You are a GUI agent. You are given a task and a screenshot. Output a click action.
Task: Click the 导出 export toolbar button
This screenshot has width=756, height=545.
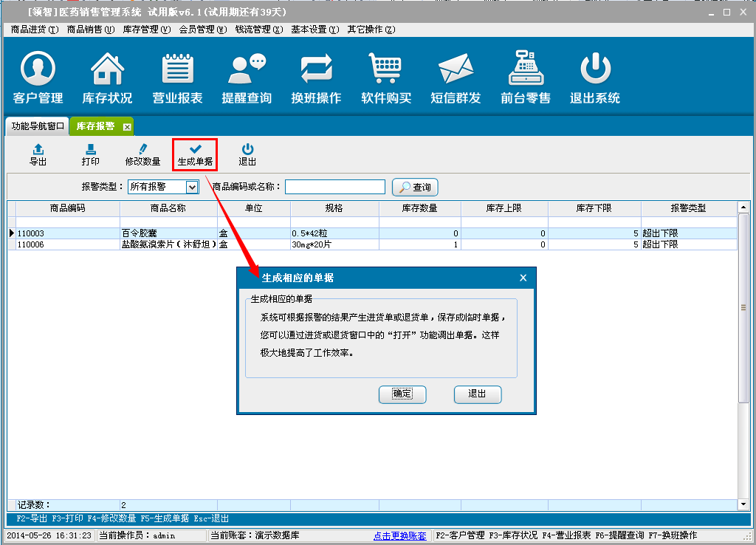(x=38, y=155)
